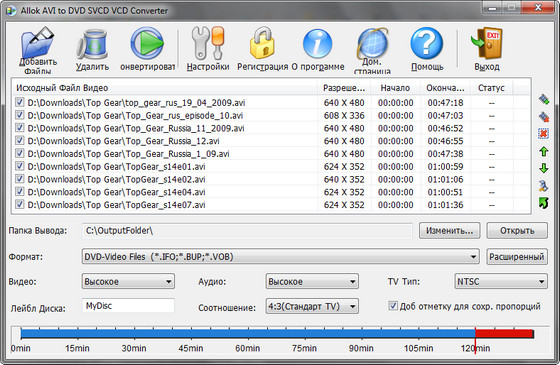Click the Добавить Файлы add-files icon
This screenshot has width=560, height=365.
point(38,43)
